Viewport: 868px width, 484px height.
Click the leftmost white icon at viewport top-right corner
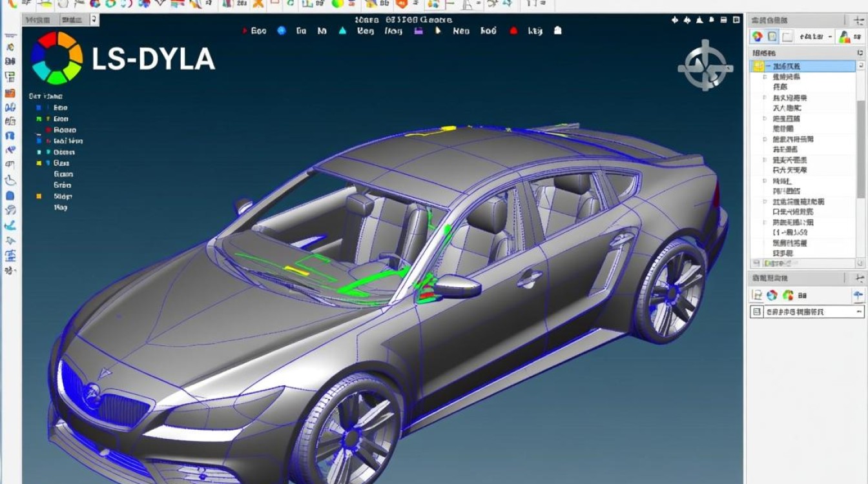675,20
